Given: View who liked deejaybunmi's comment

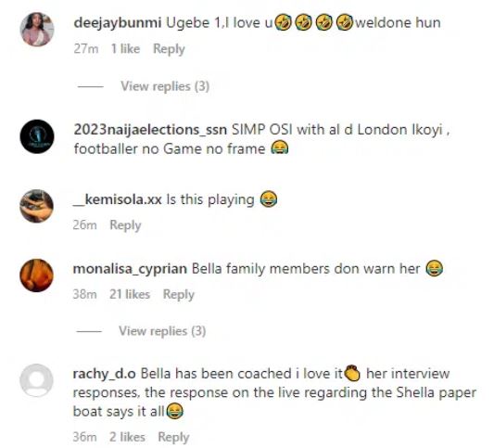Looking at the screenshot, I should [x=125, y=49].
